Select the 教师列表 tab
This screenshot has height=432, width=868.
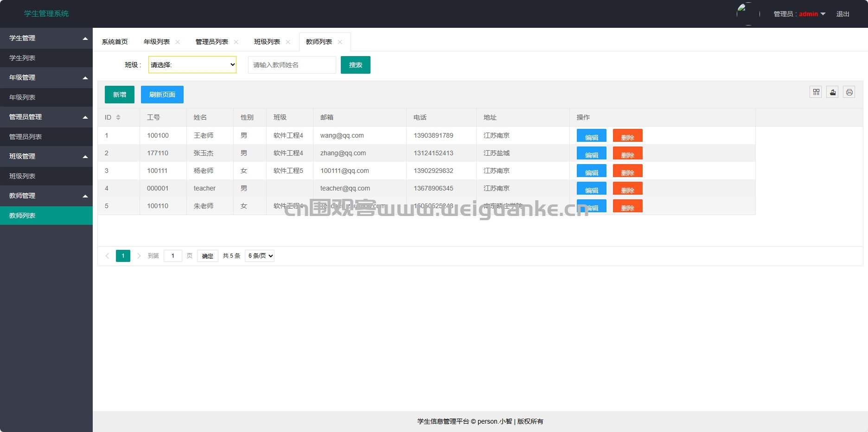319,42
